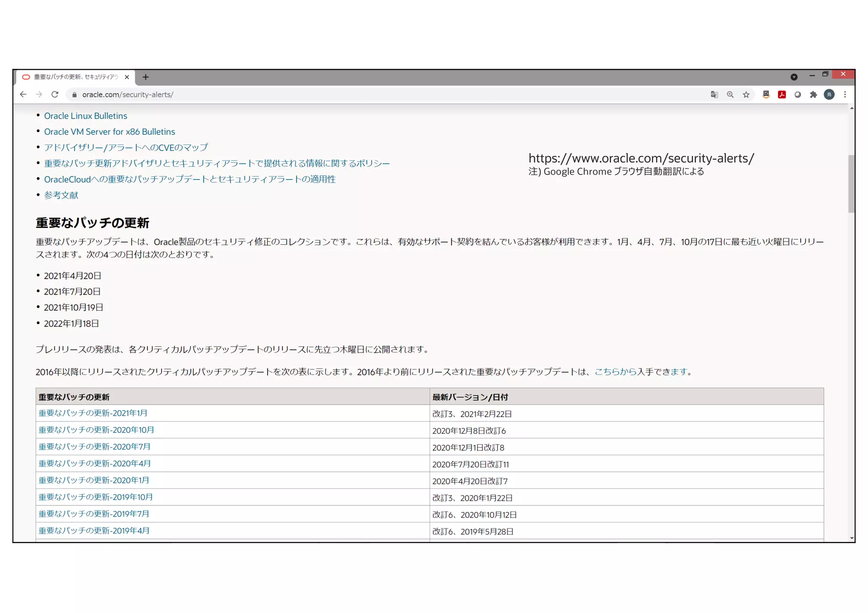868x613 pixels.
Task: Click the date 2022年1月18日
Action: pyautogui.click(x=71, y=324)
